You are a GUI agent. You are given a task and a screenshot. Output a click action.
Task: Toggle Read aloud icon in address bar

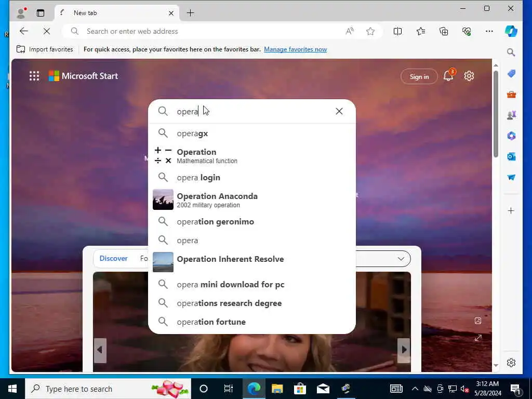click(x=350, y=31)
